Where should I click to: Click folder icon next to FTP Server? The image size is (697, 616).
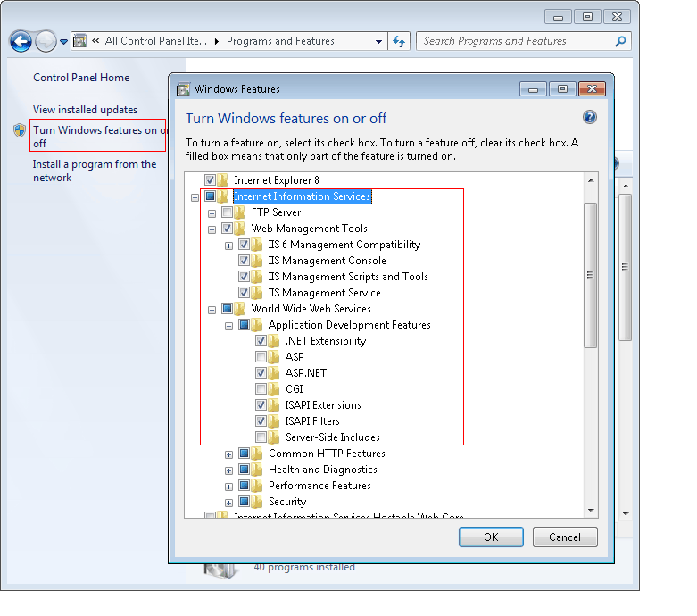click(x=239, y=212)
